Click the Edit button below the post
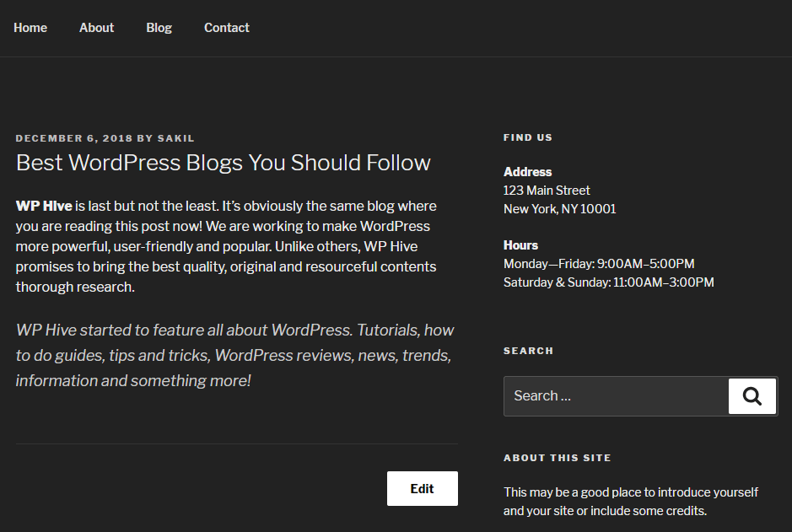Screen dimensions: 792x532 click(x=423, y=489)
